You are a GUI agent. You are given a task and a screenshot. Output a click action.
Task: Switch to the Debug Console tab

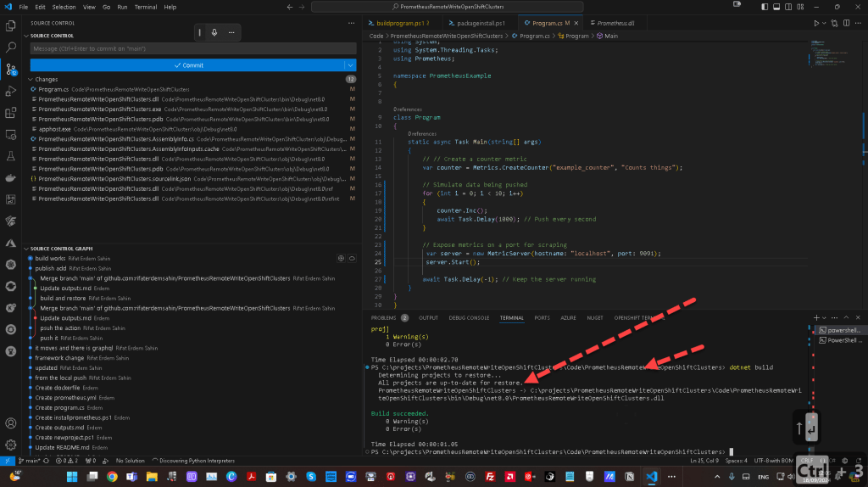point(469,318)
